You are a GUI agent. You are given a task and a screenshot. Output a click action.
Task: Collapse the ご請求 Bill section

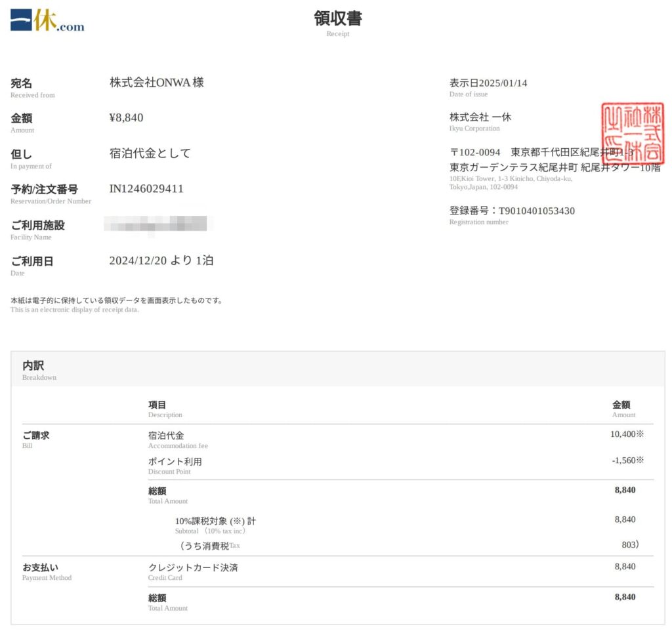pos(35,435)
